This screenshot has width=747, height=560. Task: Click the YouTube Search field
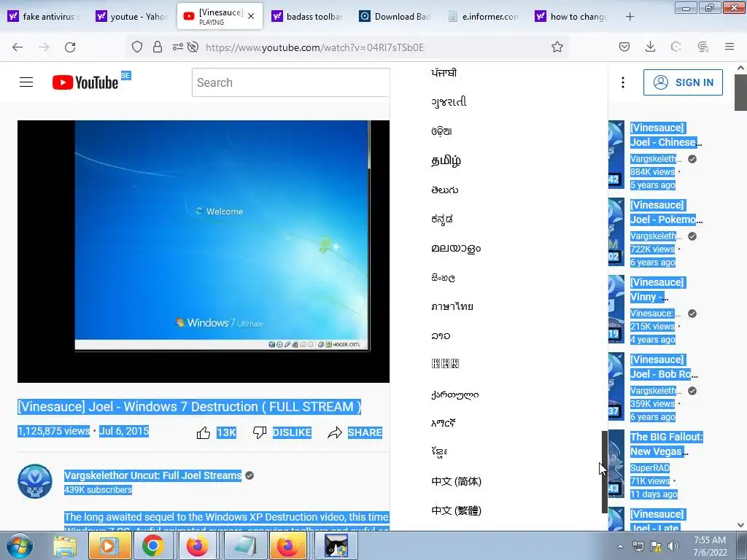point(290,82)
